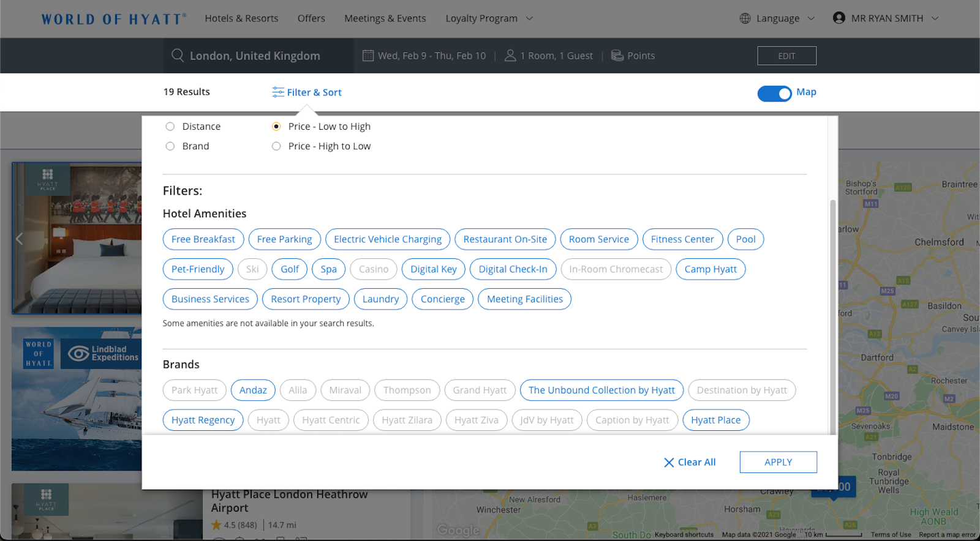Image resolution: width=980 pixels, height=541 pixels.
Task: Toggle Free Breakfast amenity filter
Action: pos(203,239)
